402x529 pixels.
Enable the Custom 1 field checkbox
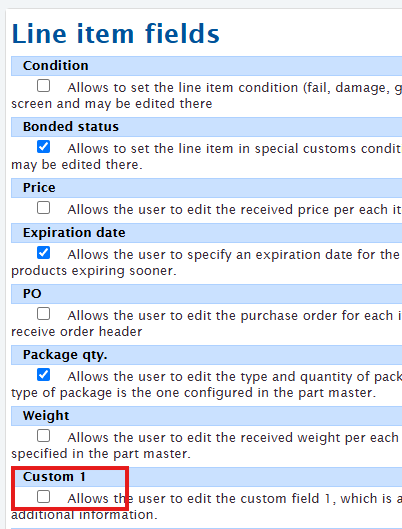pos(44,497)
